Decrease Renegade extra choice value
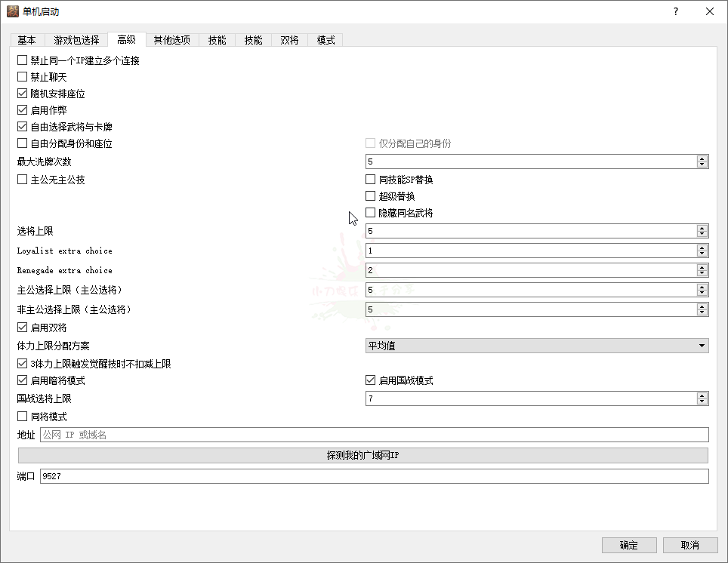 [702, 273]
